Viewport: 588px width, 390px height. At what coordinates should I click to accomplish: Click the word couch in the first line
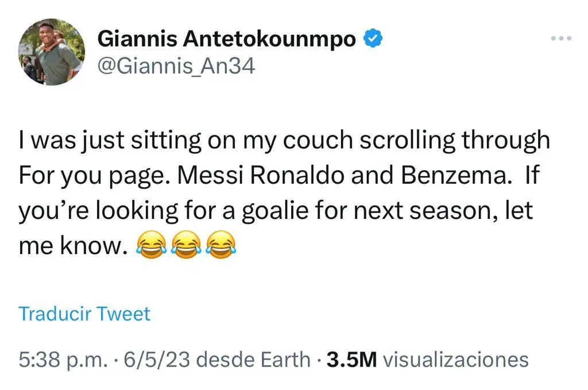319,139
